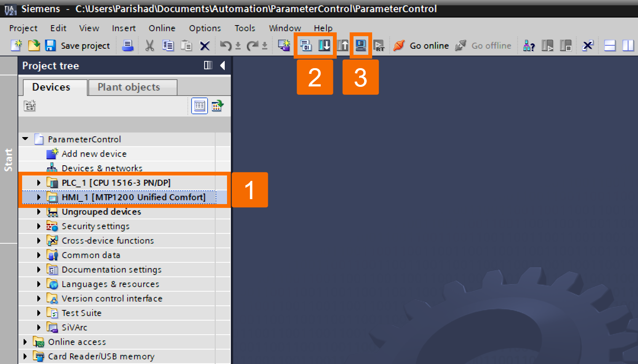Image resolution: width=638 pixels, height=364 pixels.
Task: Click Save project text button
Action: [85, 46]
